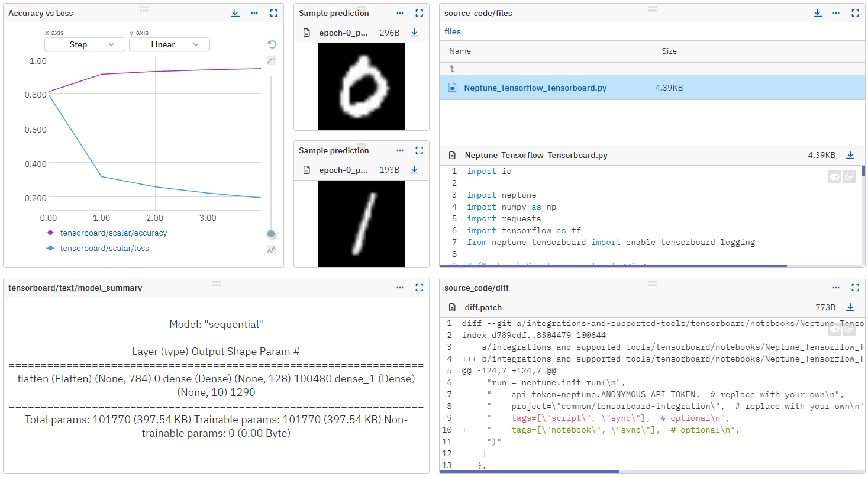This screenshot has width=868, height=477.
Task: Go up one directory in files list
Action: [x=453, y=69]
